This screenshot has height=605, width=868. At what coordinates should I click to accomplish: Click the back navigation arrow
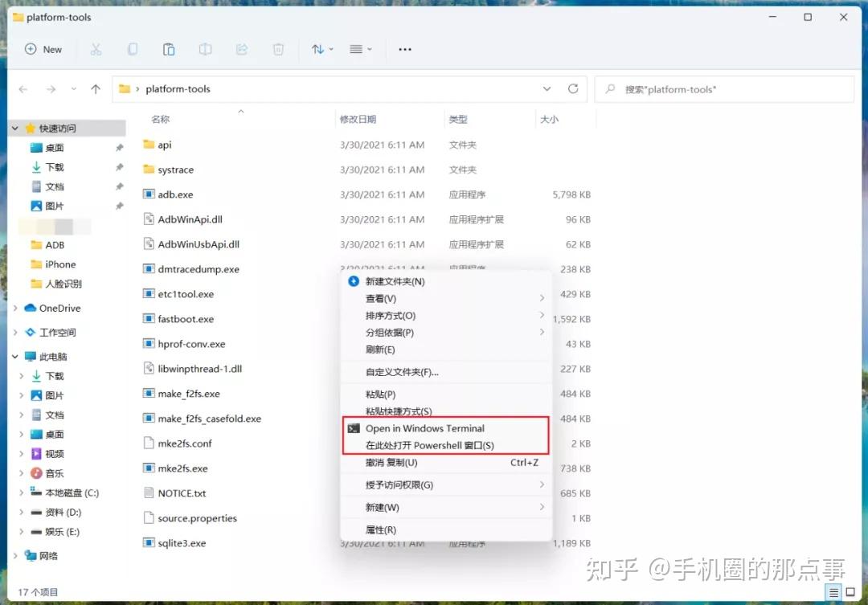pyautogui.click(x=23, y=88)
